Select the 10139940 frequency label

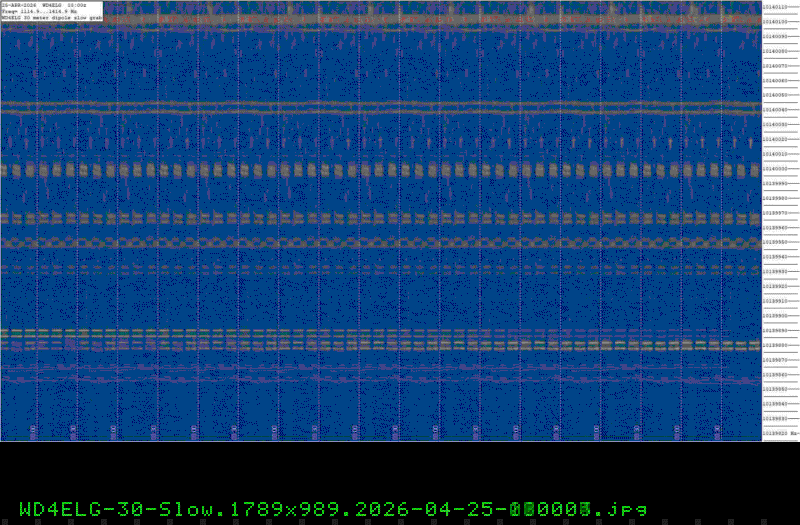(774, 257)
